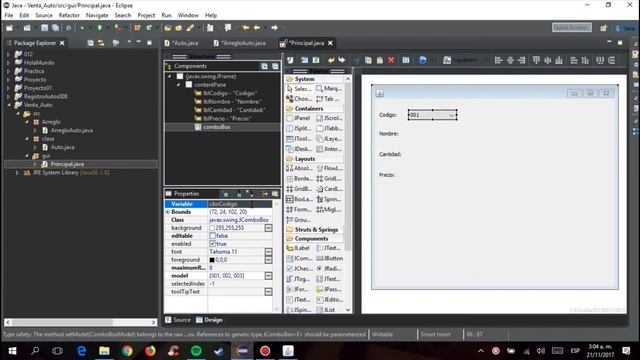Collapse the Arreglo package node
This screenshot has height=360, width=640.
point(27,122)
